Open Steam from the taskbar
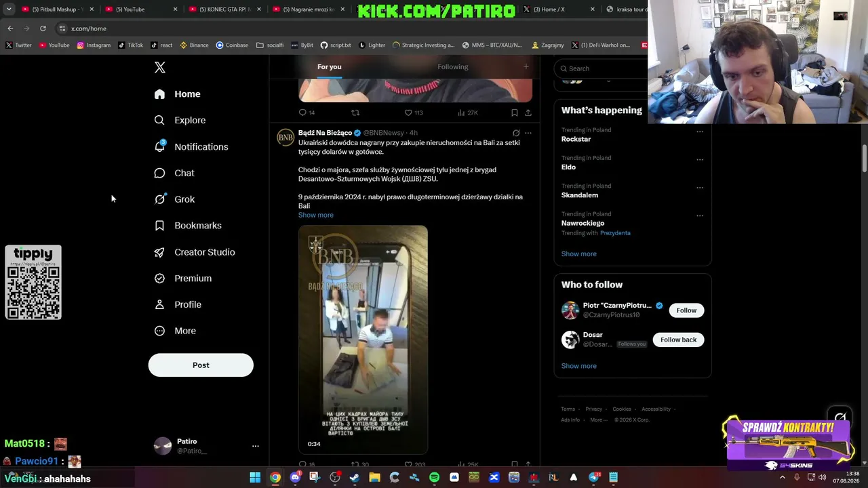This screenshot has height=488, width=868. [x=355, y=478]
